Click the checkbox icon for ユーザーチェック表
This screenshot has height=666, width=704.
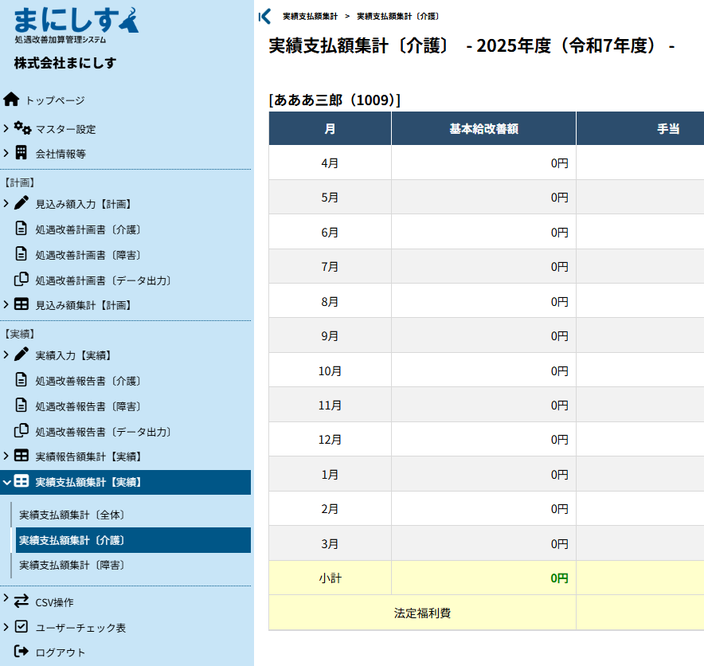[x=21, y=626]
